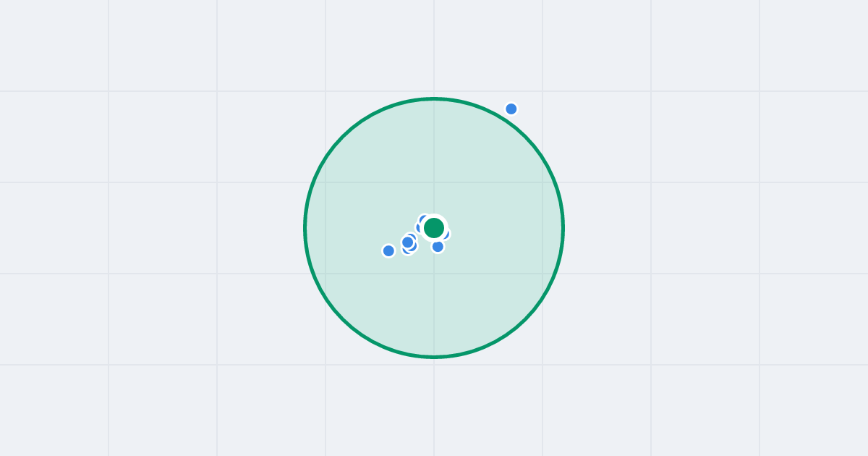Select the large green center marker

(434, 228)
